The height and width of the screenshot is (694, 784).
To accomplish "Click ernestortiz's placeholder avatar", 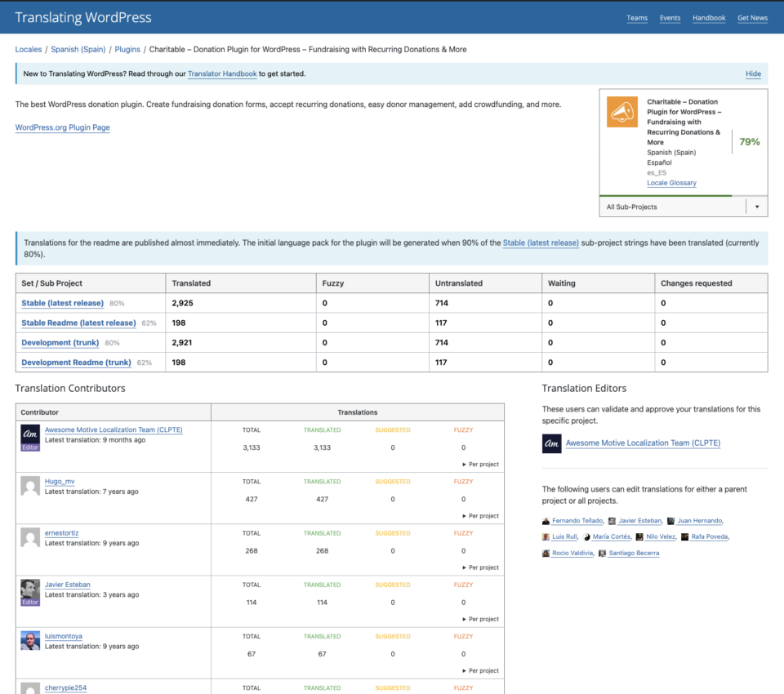I will (x=30, y=537).
